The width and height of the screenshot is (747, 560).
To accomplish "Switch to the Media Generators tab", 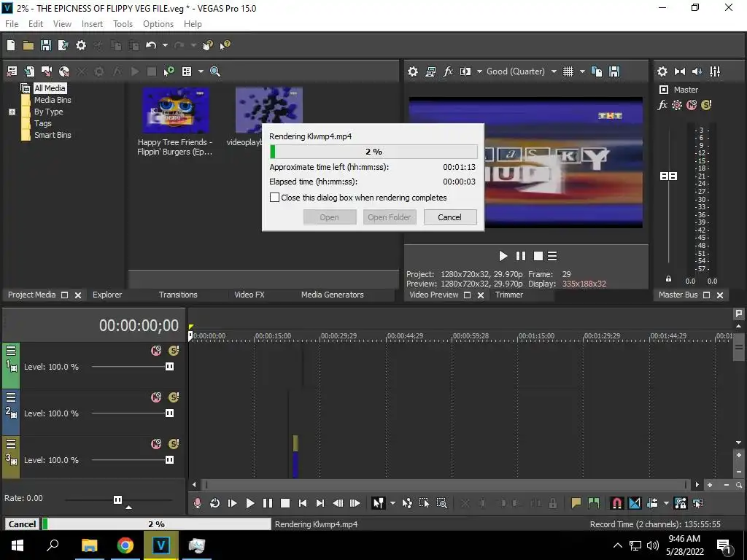I will point(333,295).
